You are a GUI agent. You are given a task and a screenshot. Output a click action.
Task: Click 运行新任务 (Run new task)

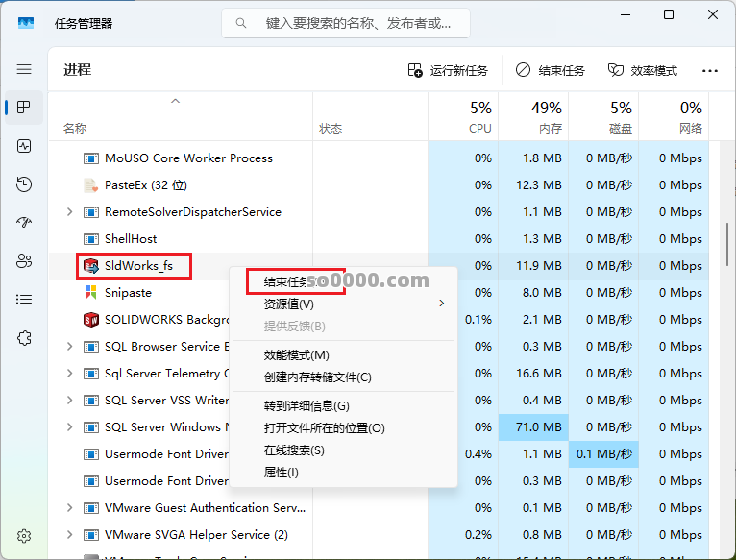[x=448, y=70]
